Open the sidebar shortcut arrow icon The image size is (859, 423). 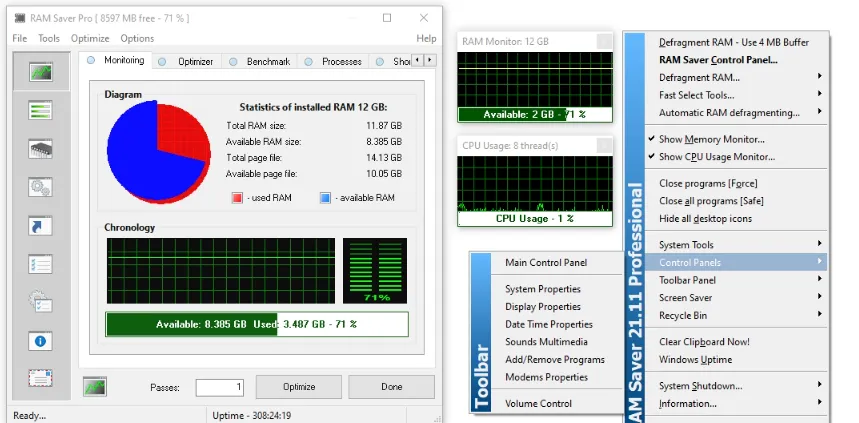tap(41, 226)
